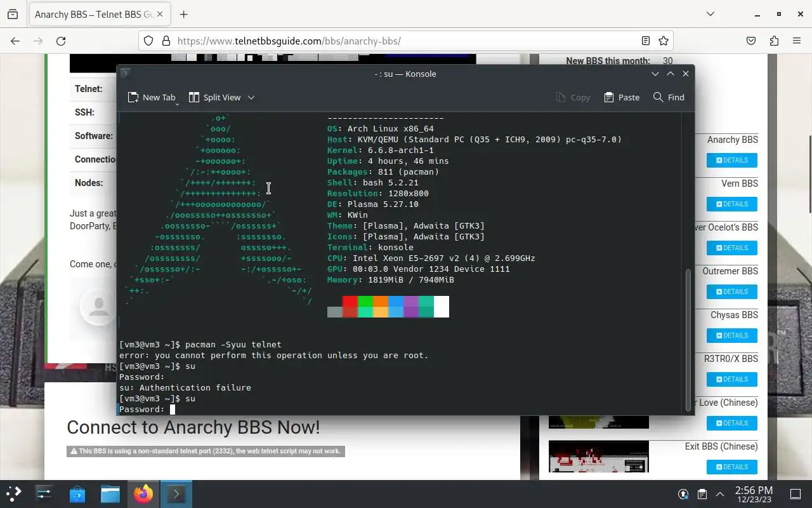Viewport: 812px width, 508px height.
Task: Open the Chysas BBS link in sidebar
Action: coord(734,315)
